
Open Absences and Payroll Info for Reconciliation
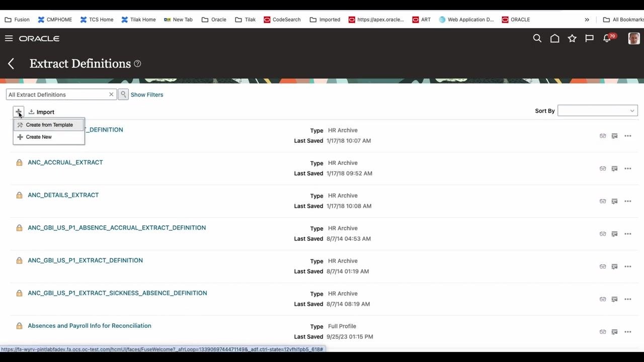(x=90, y=326)
